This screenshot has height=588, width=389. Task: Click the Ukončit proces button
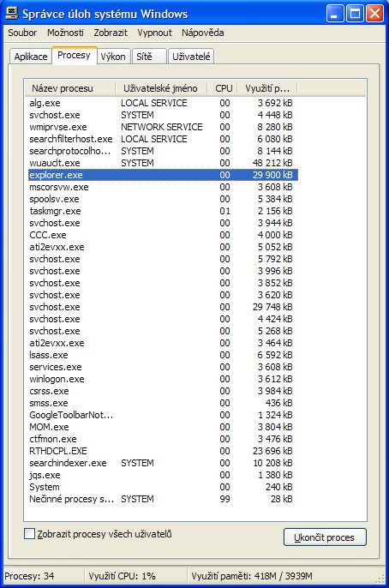click(x=325, y=537)
